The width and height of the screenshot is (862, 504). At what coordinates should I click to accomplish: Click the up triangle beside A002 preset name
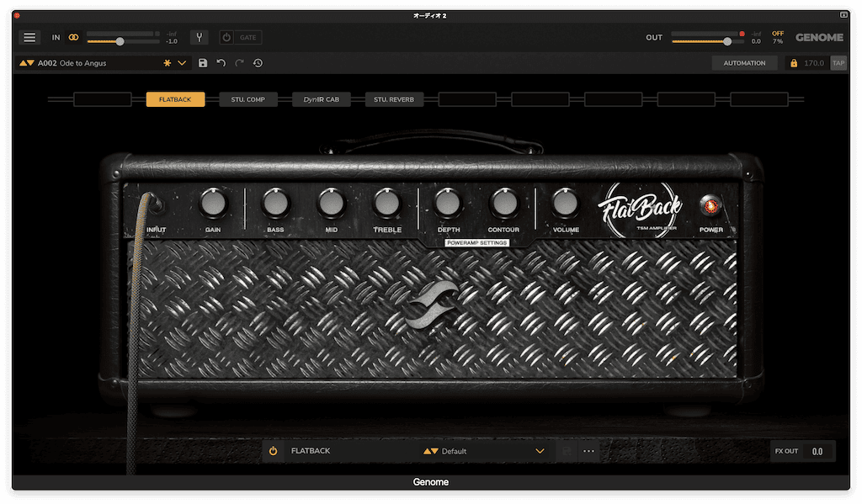[23, 63]
